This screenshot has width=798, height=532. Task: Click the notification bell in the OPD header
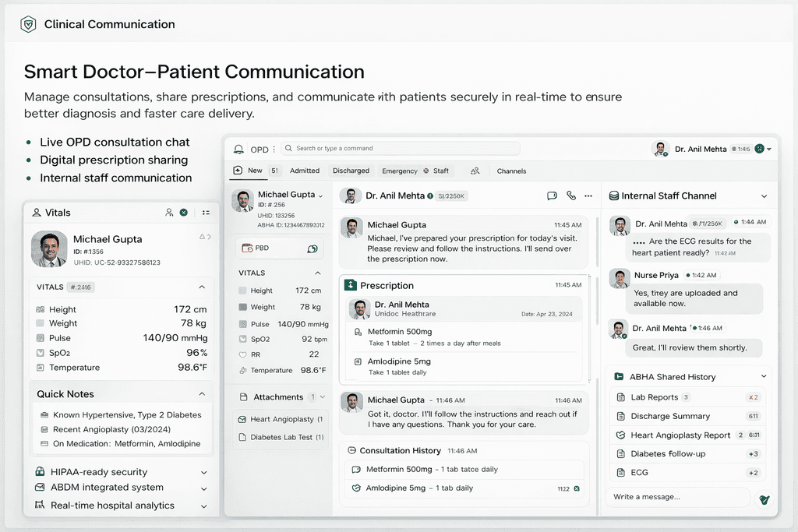pos(237,150)
